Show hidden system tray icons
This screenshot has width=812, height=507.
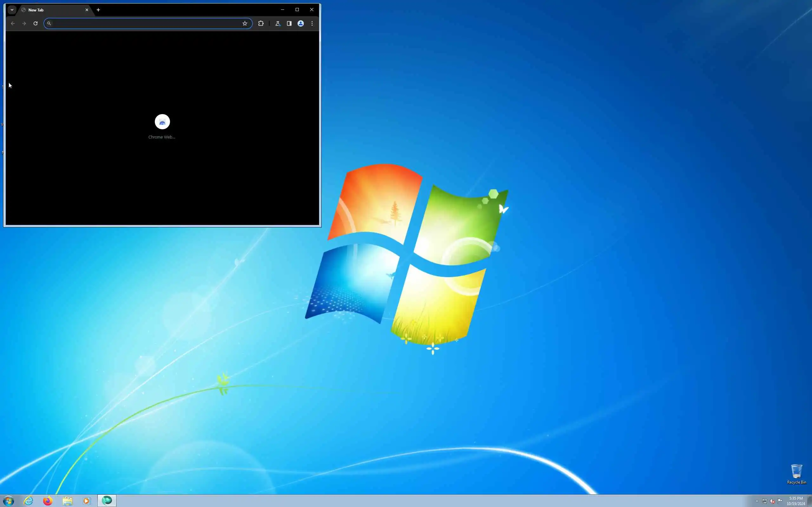pyautogui.click(x=757, y=501)
